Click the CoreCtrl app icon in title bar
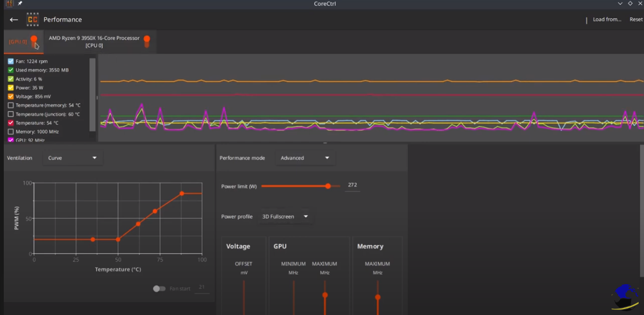 click(9, 3)
